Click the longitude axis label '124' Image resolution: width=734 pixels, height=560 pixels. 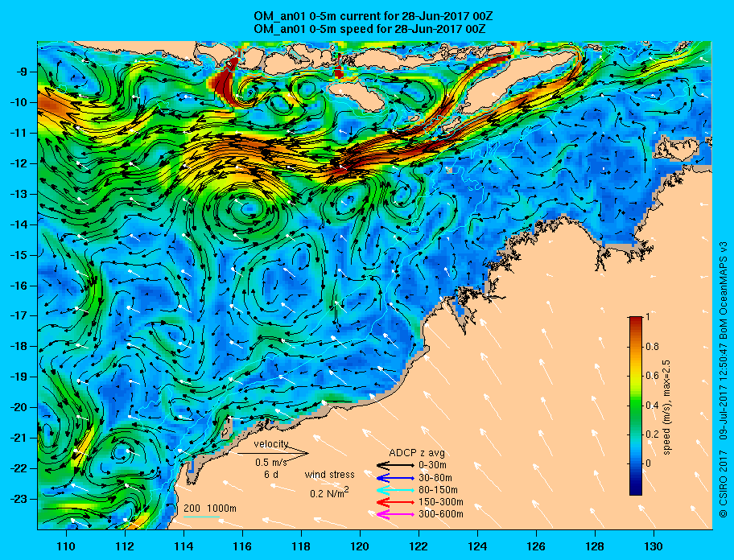tap(477, 546)
